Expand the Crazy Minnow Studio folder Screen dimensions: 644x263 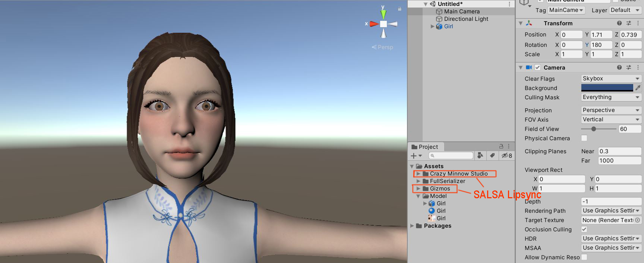pos(419,174)
